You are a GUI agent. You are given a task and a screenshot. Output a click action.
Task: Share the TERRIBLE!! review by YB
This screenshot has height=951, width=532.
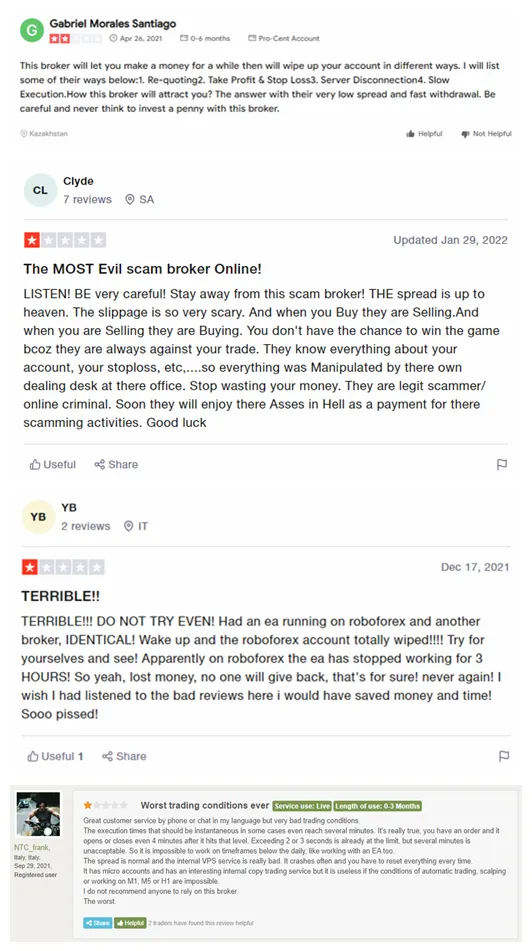[x=124, y=756]
